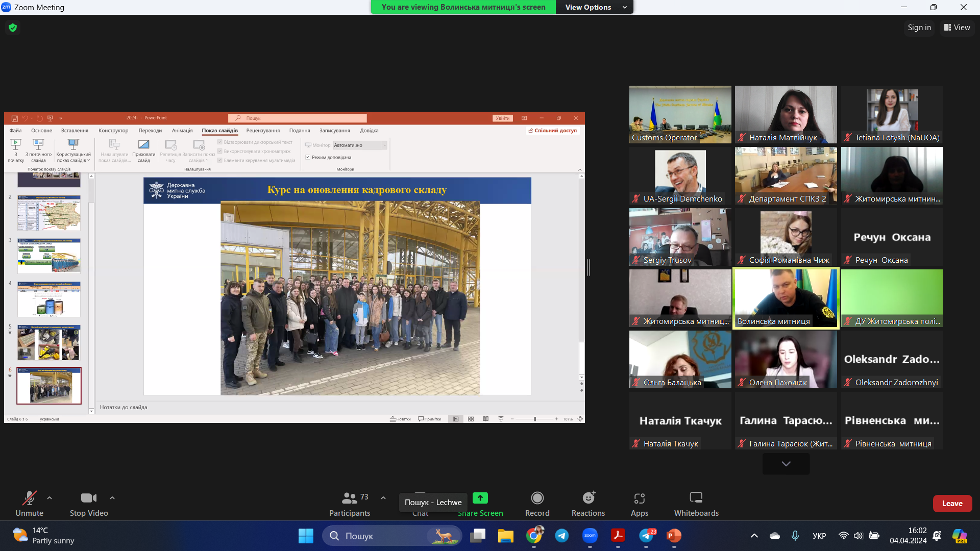
Task: Expand the video options arrow next to Stop Video
Action: [112, 498]
